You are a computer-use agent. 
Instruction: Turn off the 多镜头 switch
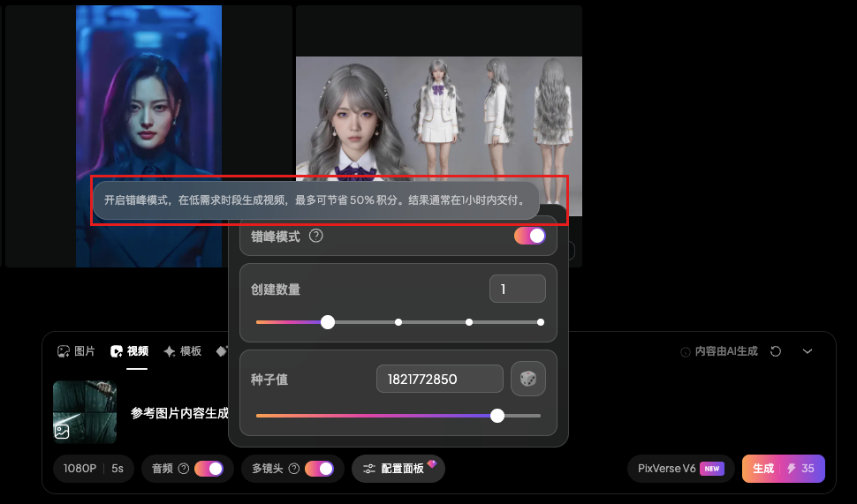pos(319,469)
